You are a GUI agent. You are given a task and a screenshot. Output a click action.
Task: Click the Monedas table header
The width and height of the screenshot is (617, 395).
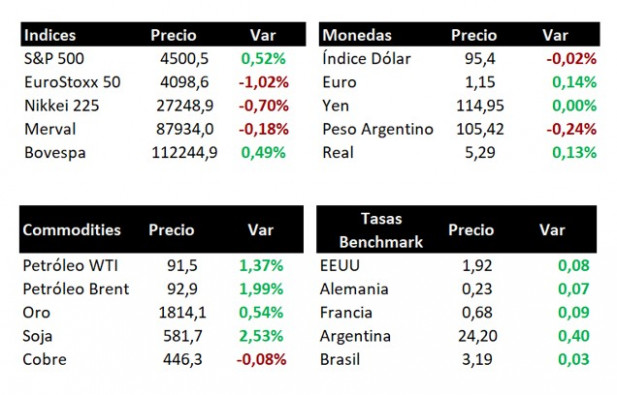pyautogui.click(x=357, y=35)
